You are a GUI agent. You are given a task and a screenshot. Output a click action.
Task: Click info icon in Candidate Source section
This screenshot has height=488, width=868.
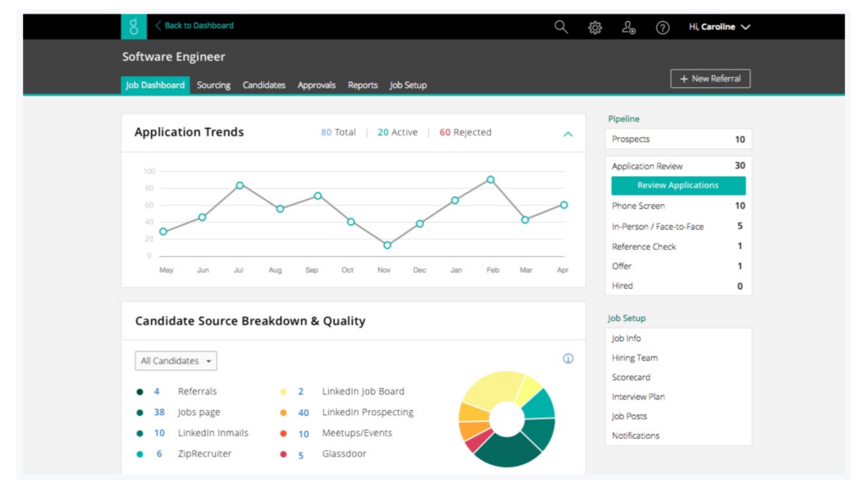click(x=568, y=358)
